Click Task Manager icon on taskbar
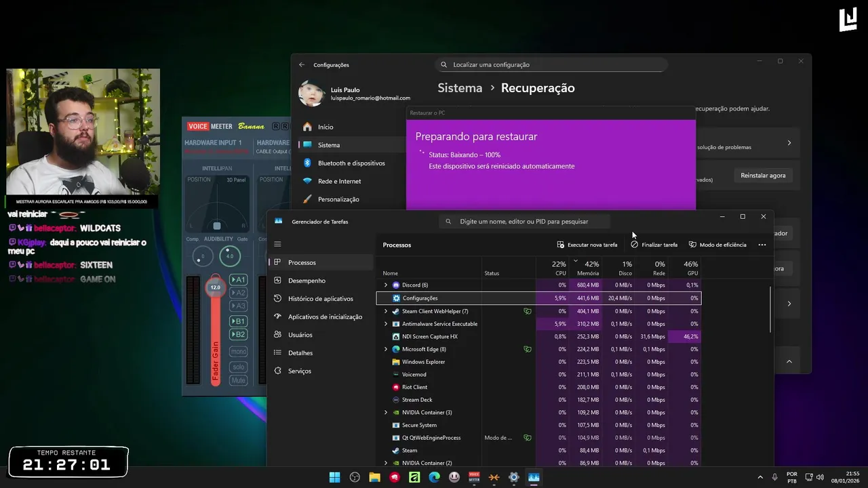 point(534,477)
